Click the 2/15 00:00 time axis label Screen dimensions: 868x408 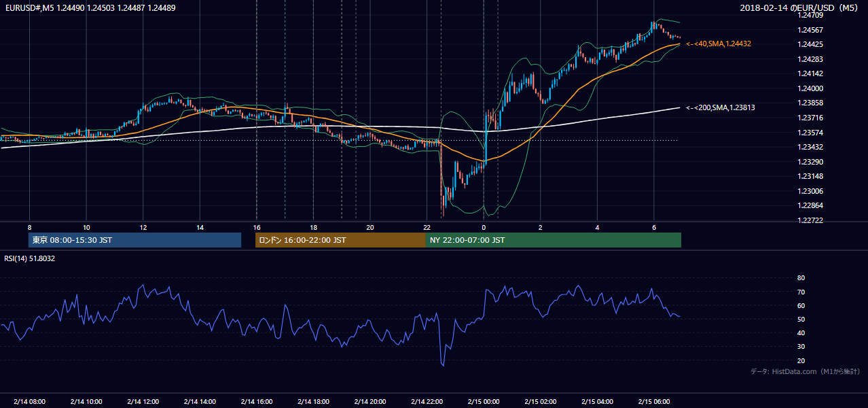click(x=484, y=402)
